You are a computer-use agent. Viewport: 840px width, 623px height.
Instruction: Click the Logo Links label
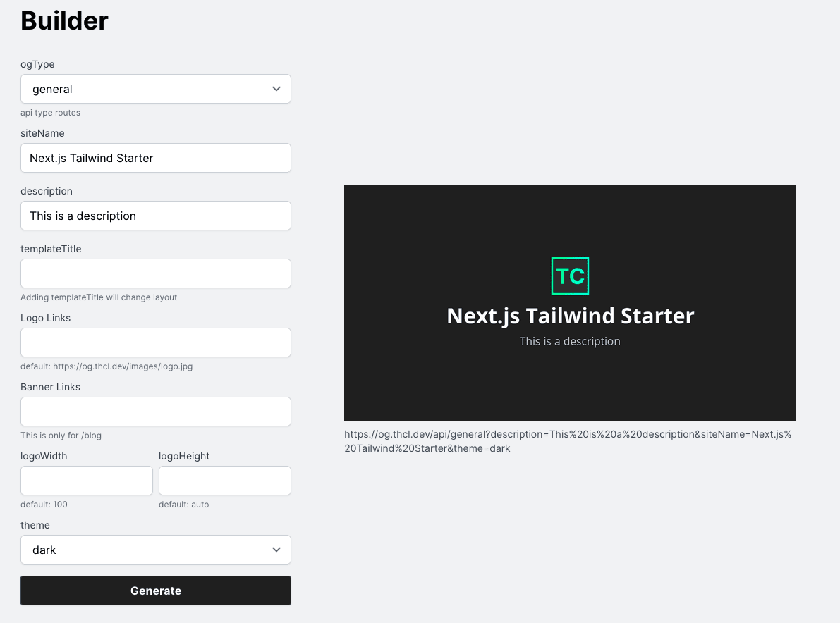pyautogui.click(x=46, y=318)
